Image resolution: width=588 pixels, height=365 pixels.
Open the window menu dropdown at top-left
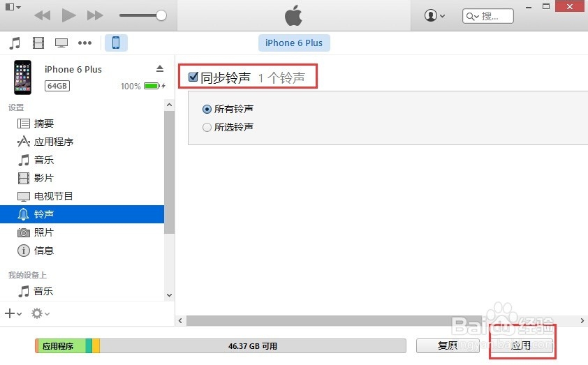pyautogui.click(x=13, y=7)
